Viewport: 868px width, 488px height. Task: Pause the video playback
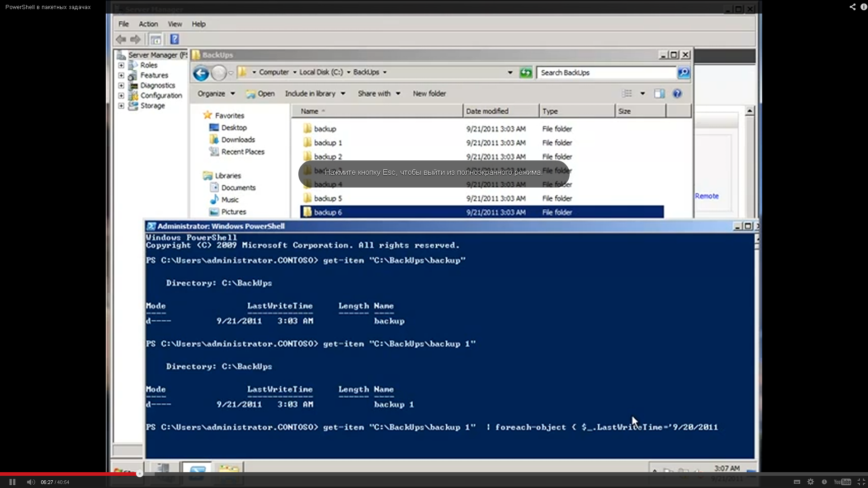[12, 482]
